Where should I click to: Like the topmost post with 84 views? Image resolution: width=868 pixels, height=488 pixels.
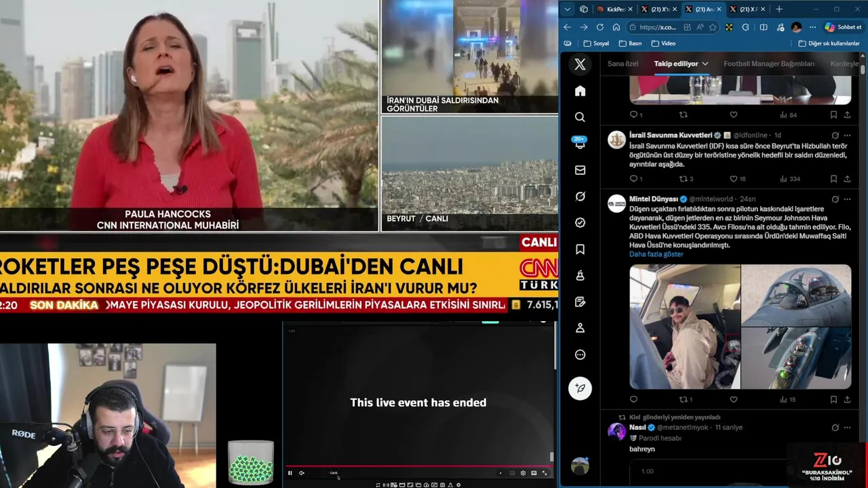click(734, 115)
